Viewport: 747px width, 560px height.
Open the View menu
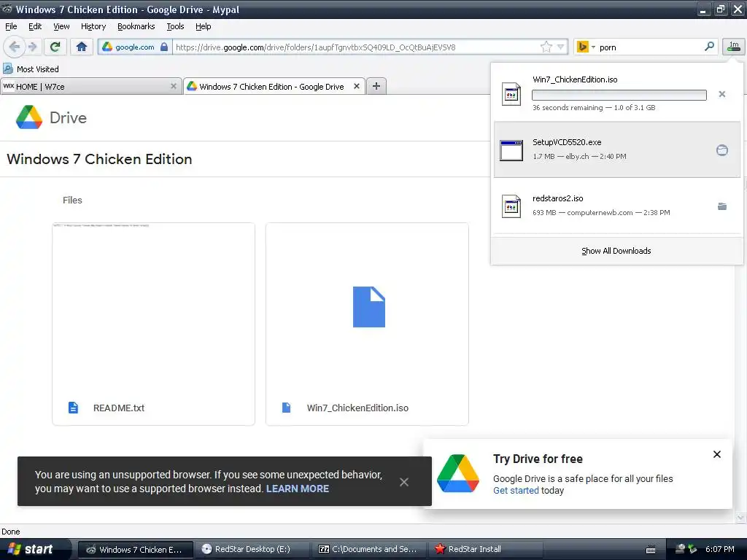(x=61, y=27)
